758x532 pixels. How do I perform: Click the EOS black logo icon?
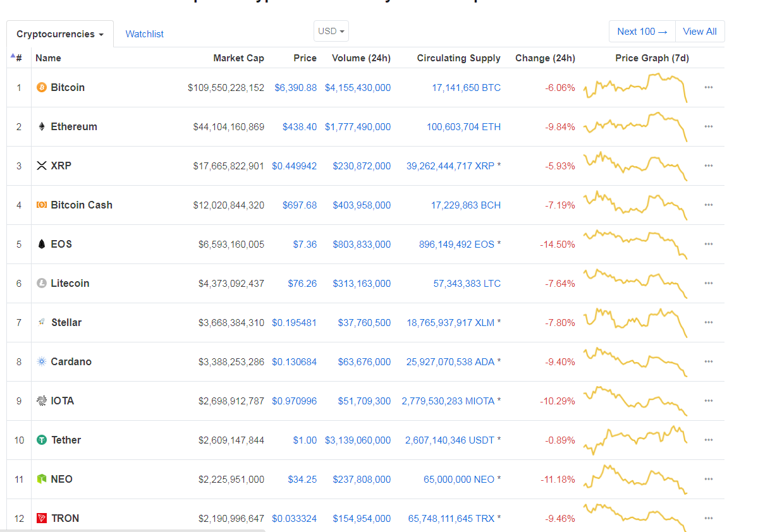[x=42, y=244]
